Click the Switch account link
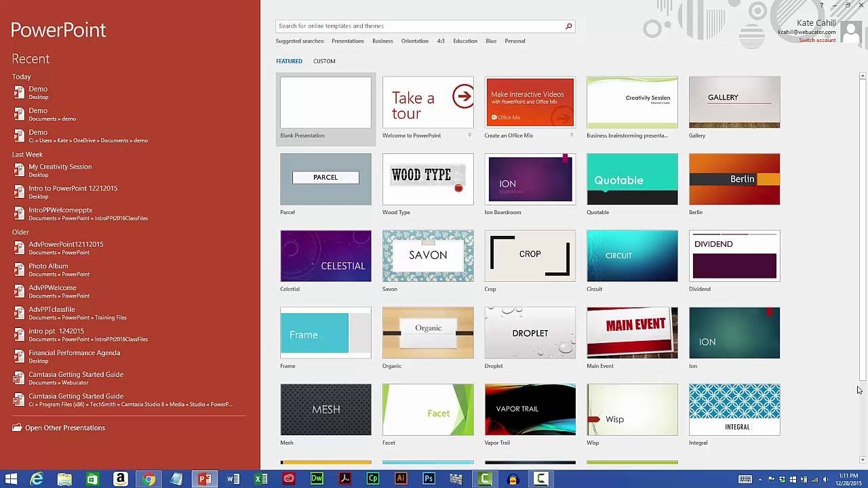Screen dimensions: 868x488 (x=817, y=41)
